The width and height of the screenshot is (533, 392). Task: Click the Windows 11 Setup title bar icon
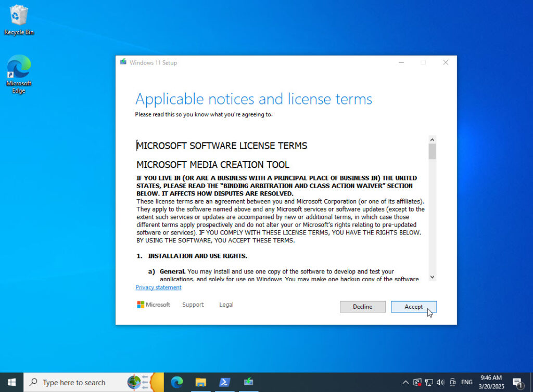(x=123, y=62)
